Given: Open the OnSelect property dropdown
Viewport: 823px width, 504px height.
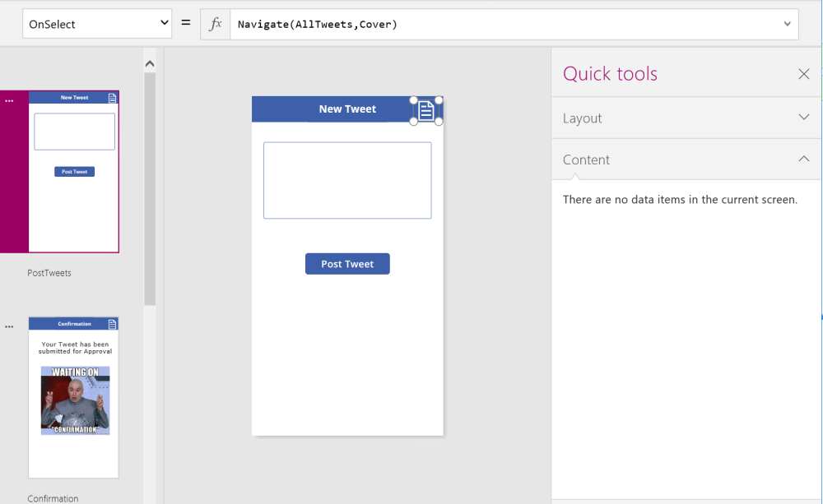Looking at the screenshot, I should (99, 25).
